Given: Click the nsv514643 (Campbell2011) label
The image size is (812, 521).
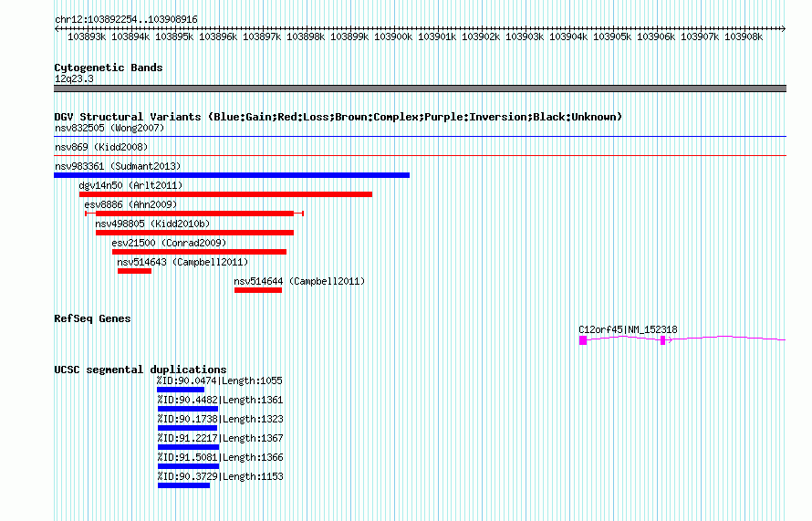Looking at the screenshot, I should click(182, 262).
